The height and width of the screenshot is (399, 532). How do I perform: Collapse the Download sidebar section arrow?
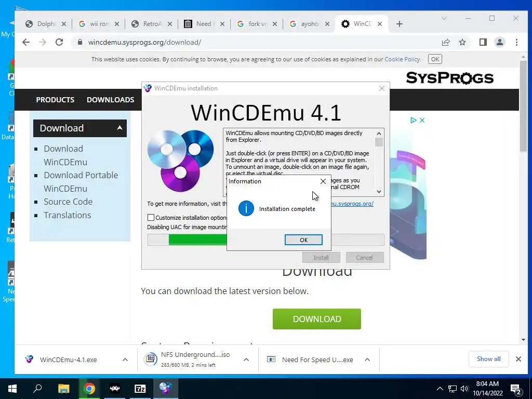119,128
